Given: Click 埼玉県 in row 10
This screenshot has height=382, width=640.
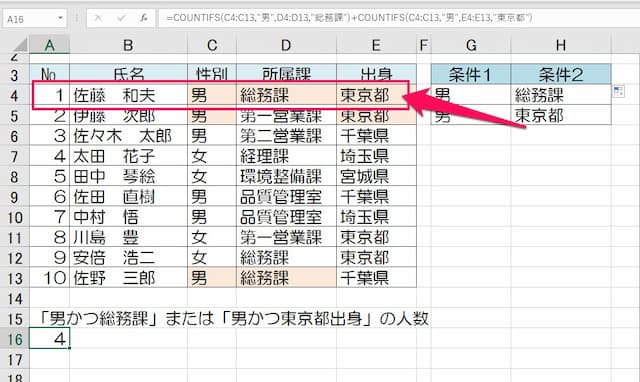Looking at the screenshot, I should click(376, 217).
